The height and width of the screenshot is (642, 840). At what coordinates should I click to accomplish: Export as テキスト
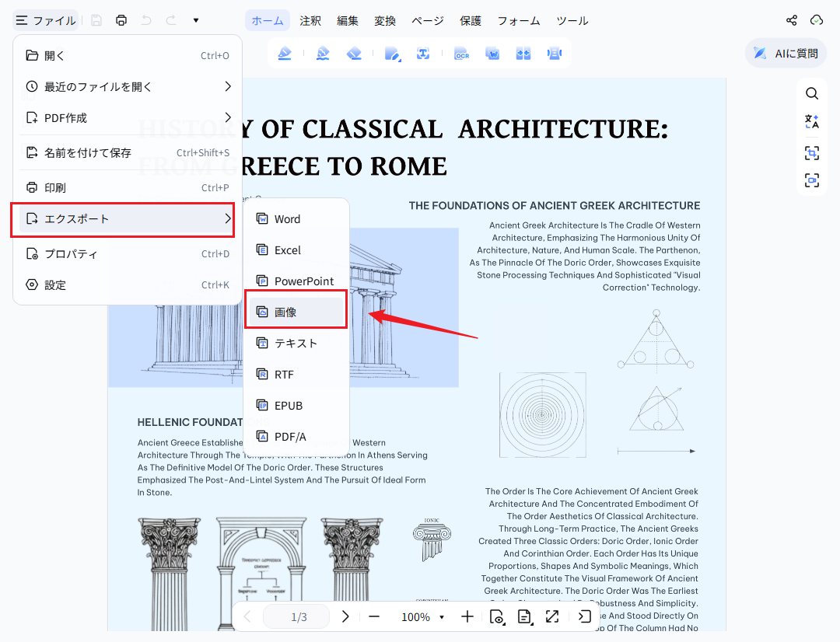(x=296, y=344)
